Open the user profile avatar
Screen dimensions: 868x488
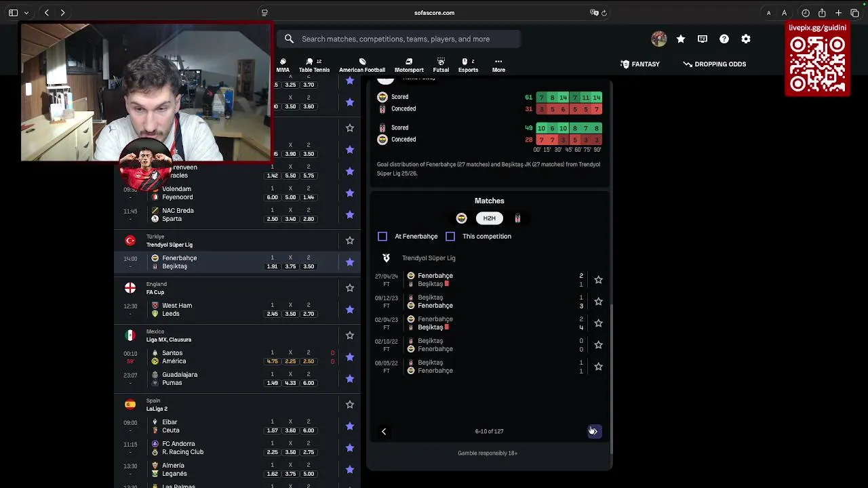pyautogui.click(x=658, y=39)
